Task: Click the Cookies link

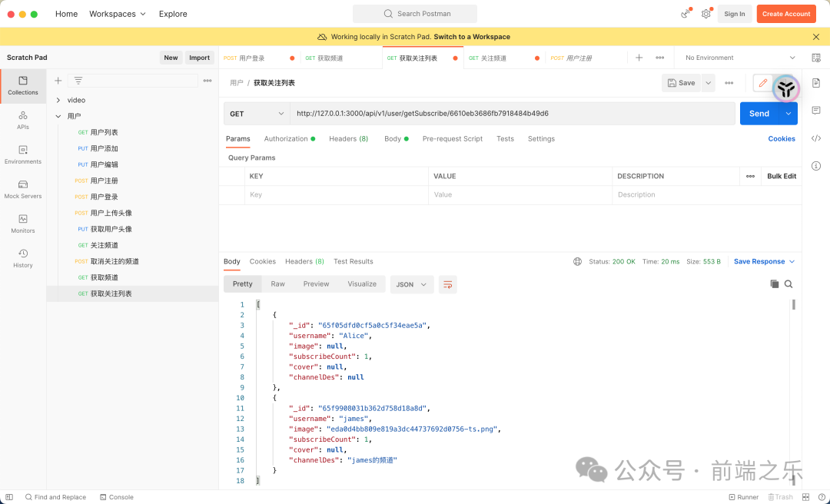Action: pyautogui.click(x=782, y=139)
